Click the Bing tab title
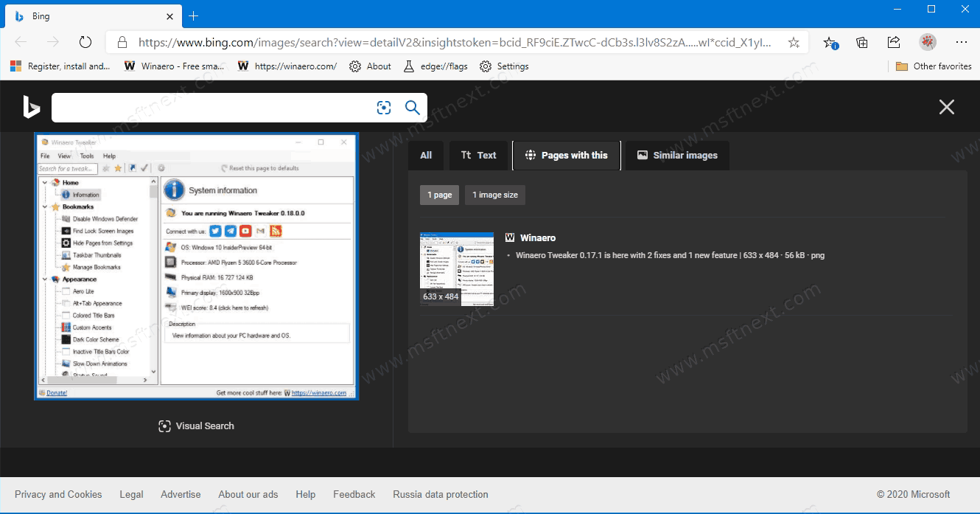 (x=41, y=16)
